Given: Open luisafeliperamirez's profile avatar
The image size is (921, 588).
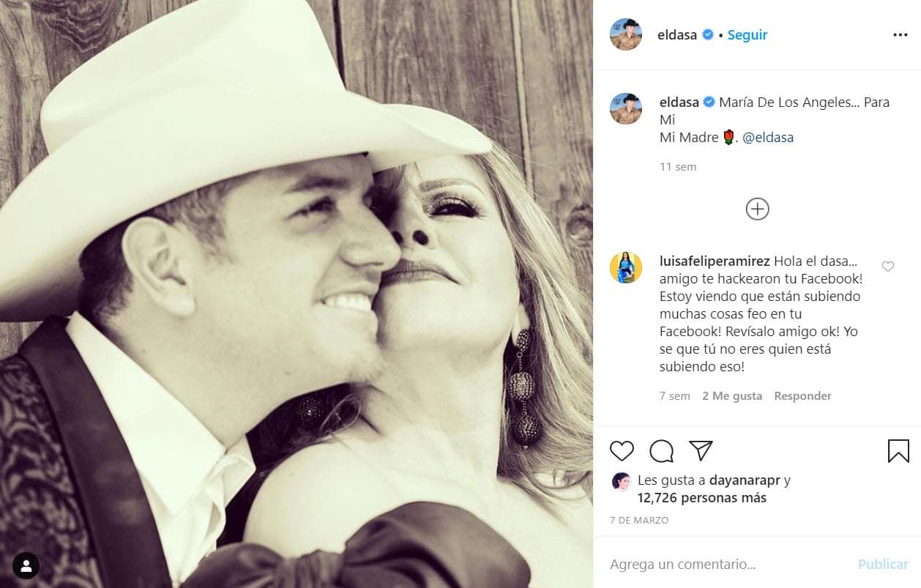Looking at the screenshot, I should click(626, 267).
